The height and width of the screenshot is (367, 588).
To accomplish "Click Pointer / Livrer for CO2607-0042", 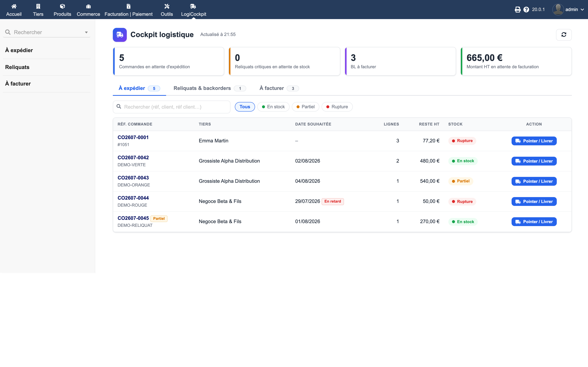I will [x=534, y=161].
